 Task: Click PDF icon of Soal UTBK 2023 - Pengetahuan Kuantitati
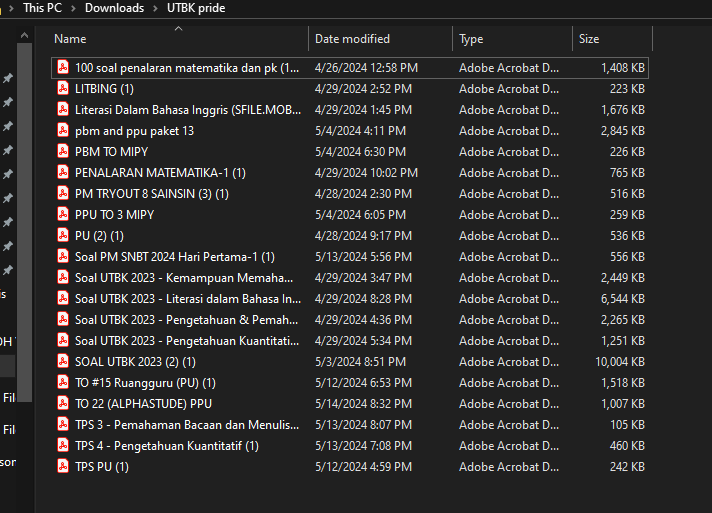tap(63, 340)
